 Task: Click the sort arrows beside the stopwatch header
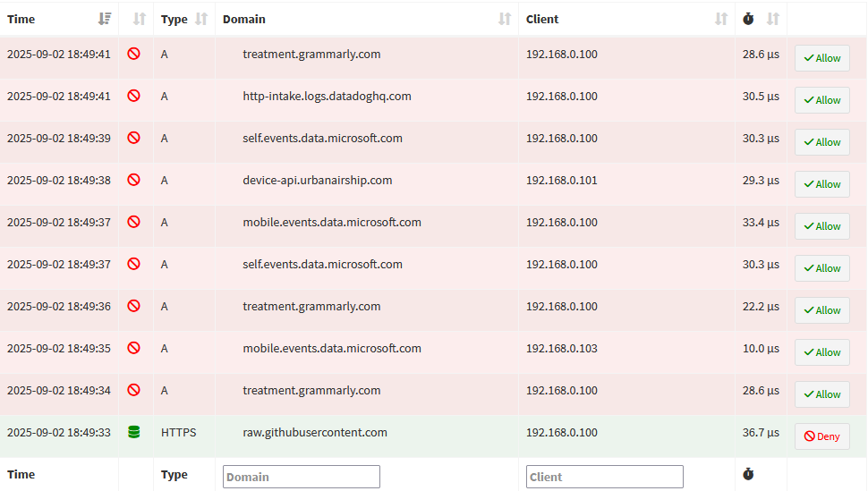773,19
